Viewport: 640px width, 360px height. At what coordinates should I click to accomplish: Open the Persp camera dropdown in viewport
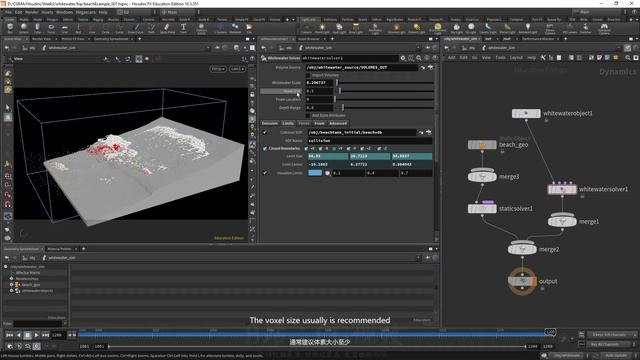click(218, 69)
